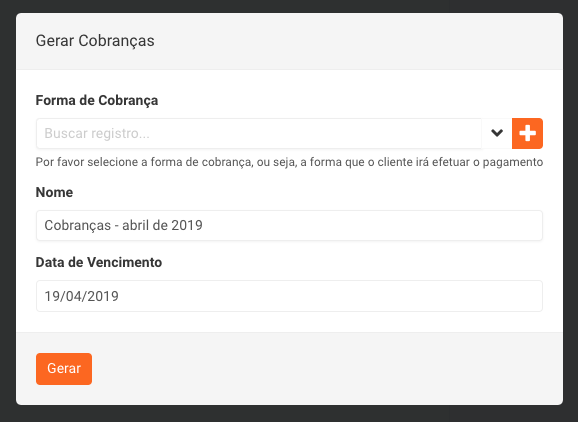Click the help text below the Forma de Cobrança field
Screen dimensions: 578x422
tap(289, 162)
